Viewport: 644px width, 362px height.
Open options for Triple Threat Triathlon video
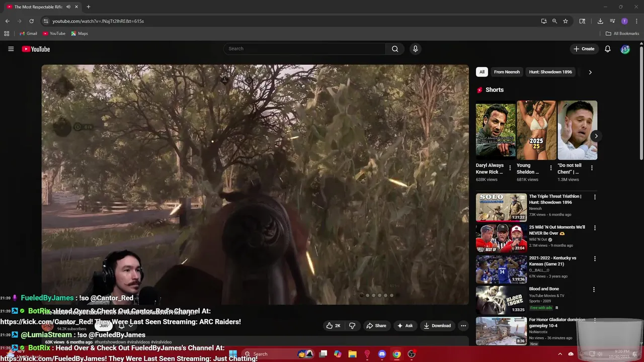coord(595,197)
